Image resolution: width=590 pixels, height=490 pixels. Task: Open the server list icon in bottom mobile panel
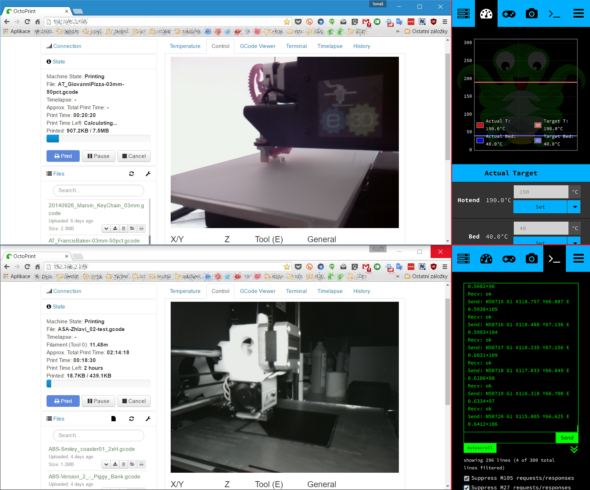click(463, 259)
